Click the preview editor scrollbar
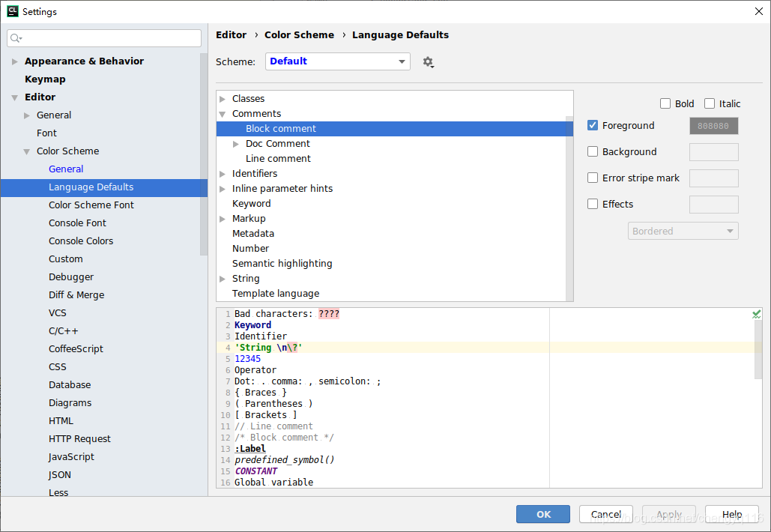Viewport: 771px width, 532px height. coord(758,349)
